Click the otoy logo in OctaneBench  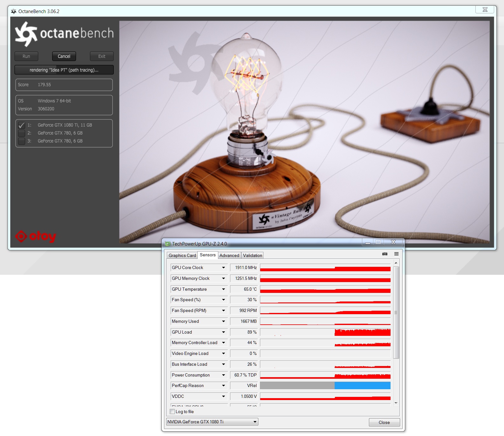(36, 236)
